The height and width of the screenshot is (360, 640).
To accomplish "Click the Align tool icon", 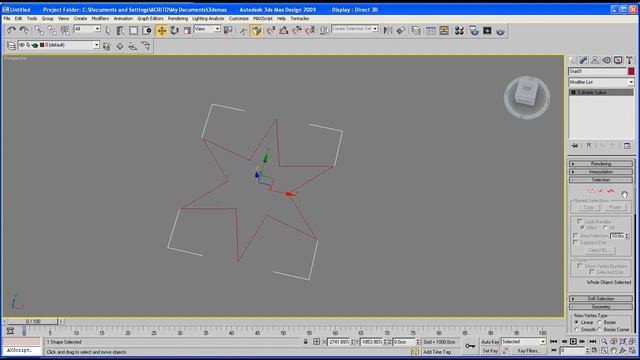I will point(401,30).
